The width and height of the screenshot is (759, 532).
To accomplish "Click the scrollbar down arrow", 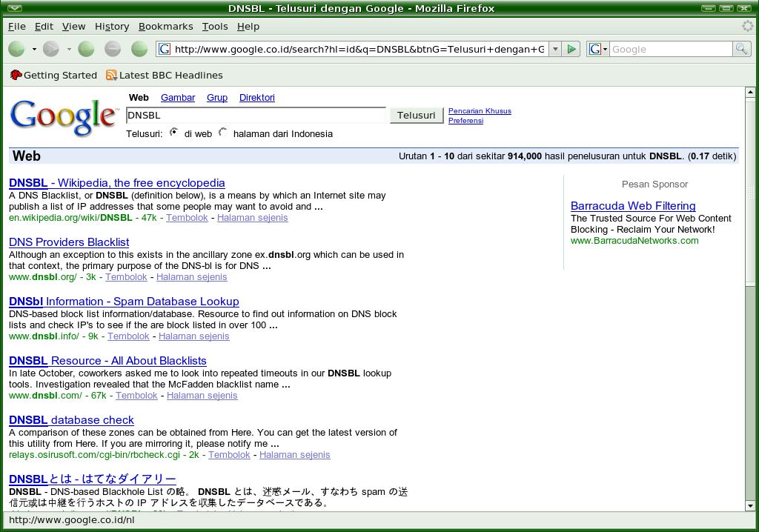I will click(750, 506).
